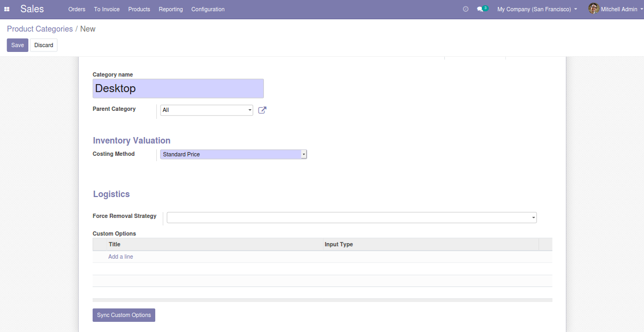Add a line under Custom Options
Image resolution: width=644 pixels, height=332 pixels.
pyautogui.click(x=120, y=256)
